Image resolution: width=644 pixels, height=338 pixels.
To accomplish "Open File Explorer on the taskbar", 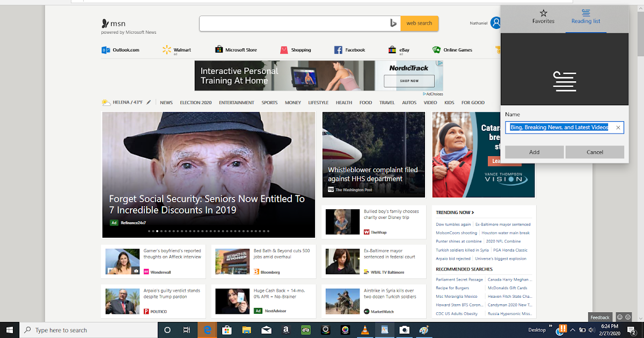I will pyautogui.click(x=246, y=330).
